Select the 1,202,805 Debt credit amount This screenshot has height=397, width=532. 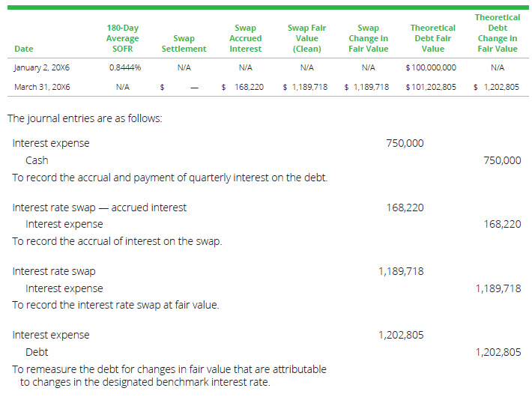point(498,352)
